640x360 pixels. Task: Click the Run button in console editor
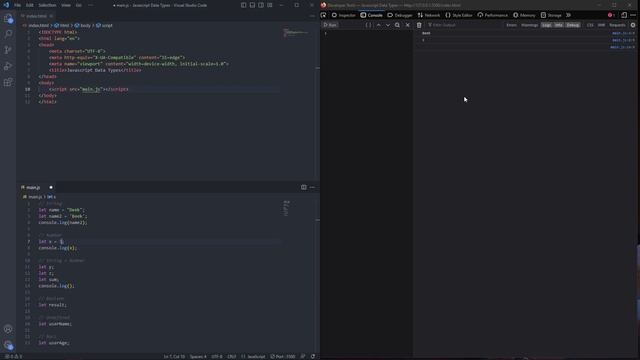coord(330,25)
